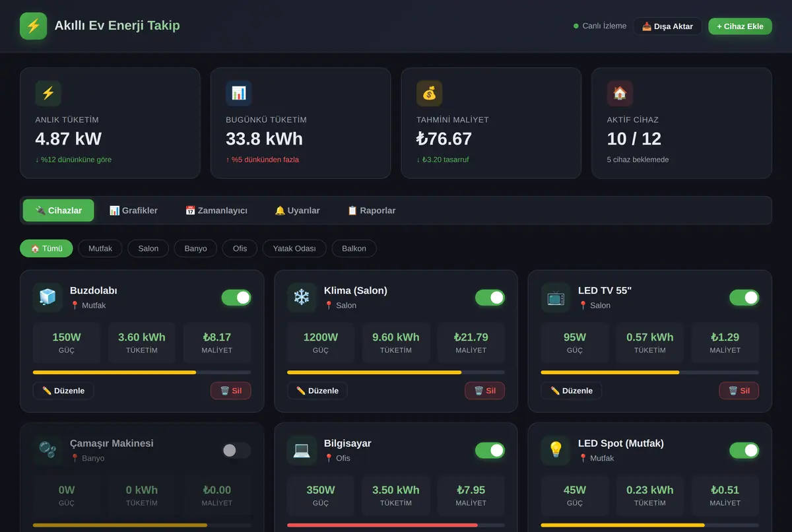Remove the LED TV 55" device

tap(739, 391)
